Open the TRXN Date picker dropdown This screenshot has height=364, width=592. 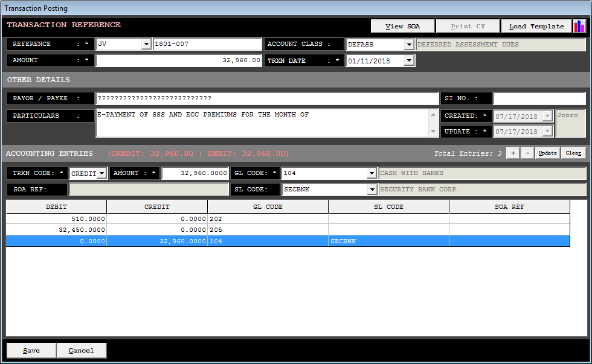pyautogui.click(x=408, y=60)
